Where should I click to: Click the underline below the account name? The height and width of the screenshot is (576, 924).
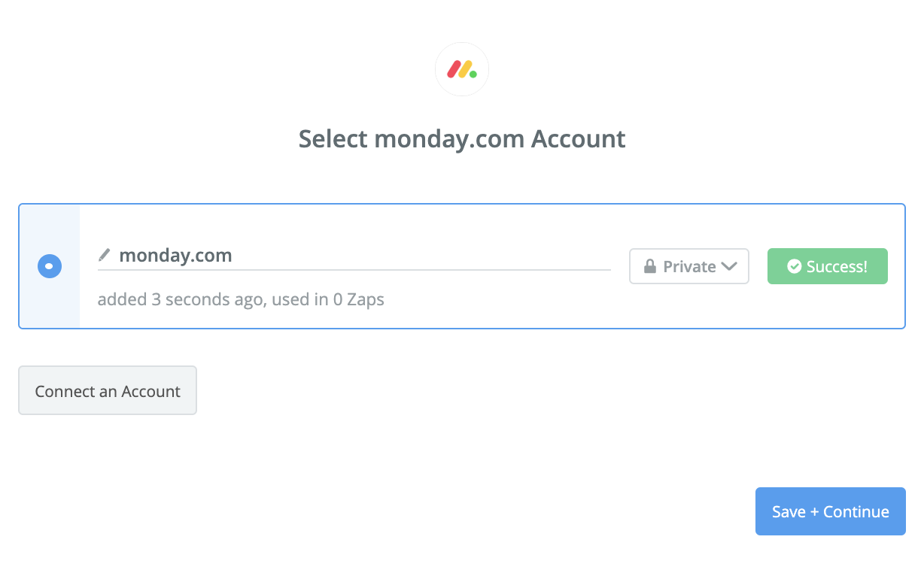(x=354, y=269)
